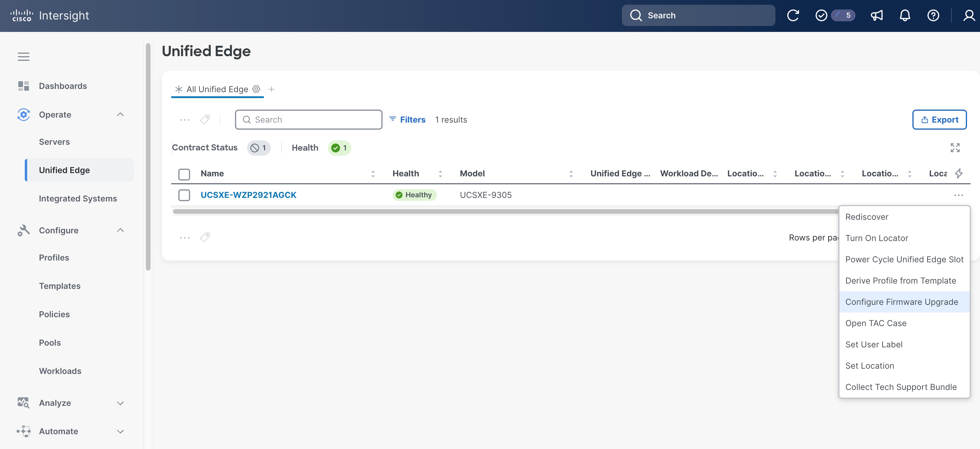Click the bottom tag icon below table
This screenshot has height=449, width=980.
(x=205, y=237)
